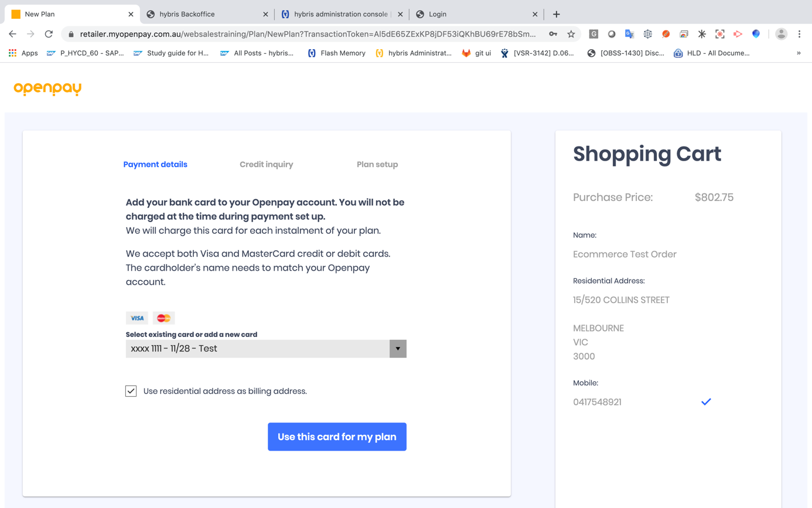Open a new browser tab
Image resolution: width=812 pixels, height=508 pixels.
coord(556,14)
